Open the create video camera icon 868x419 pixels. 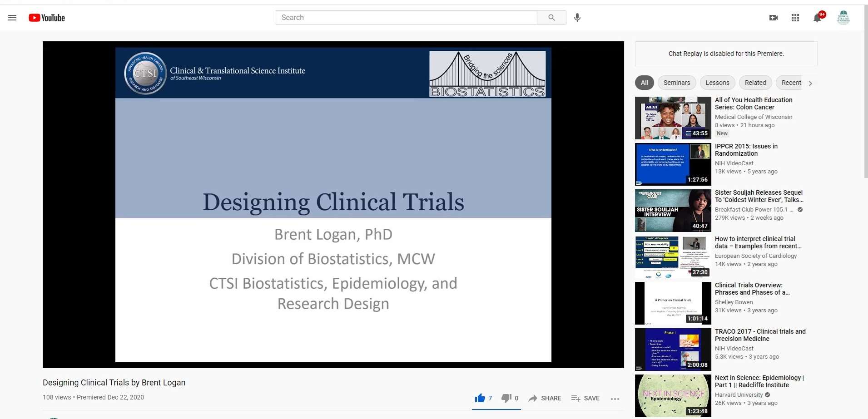tap(774, 18)
